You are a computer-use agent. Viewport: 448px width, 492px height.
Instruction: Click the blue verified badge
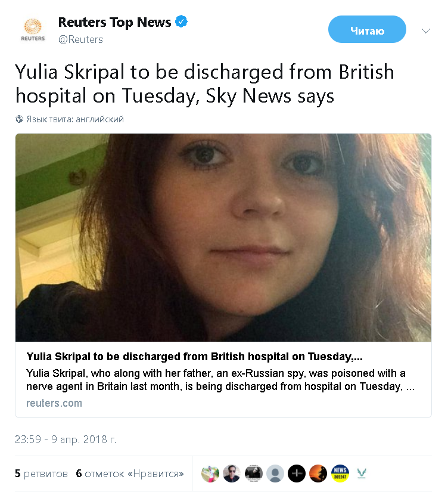pos(181,21)
